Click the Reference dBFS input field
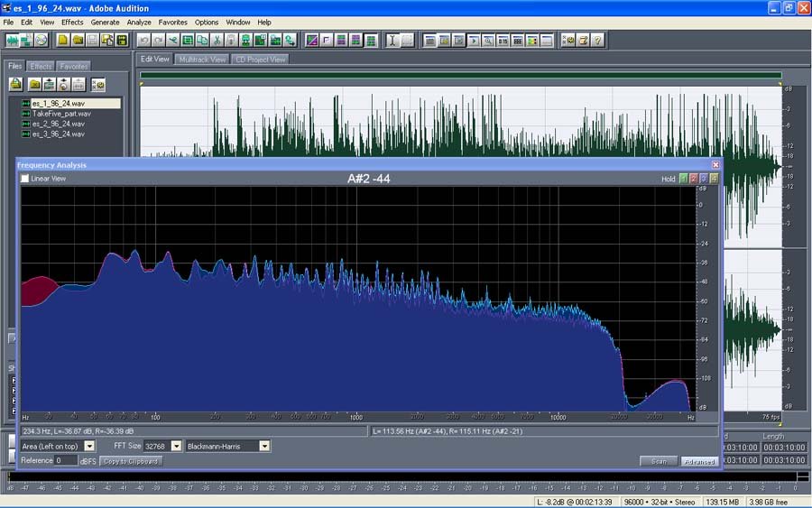The image size is (812, 508). click(65, 461)
